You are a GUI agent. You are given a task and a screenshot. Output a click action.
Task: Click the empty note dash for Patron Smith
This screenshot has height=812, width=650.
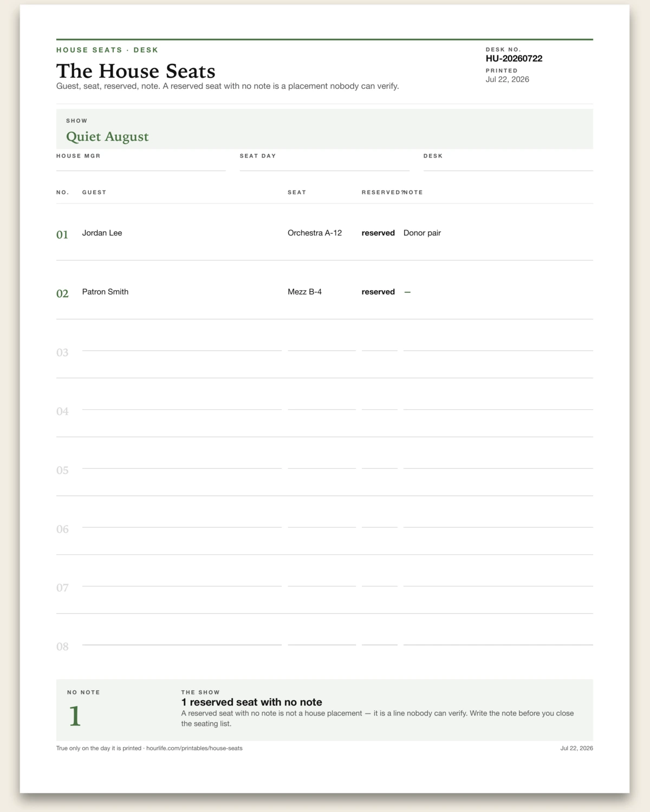pyautogui.click(x=407, y=292)
